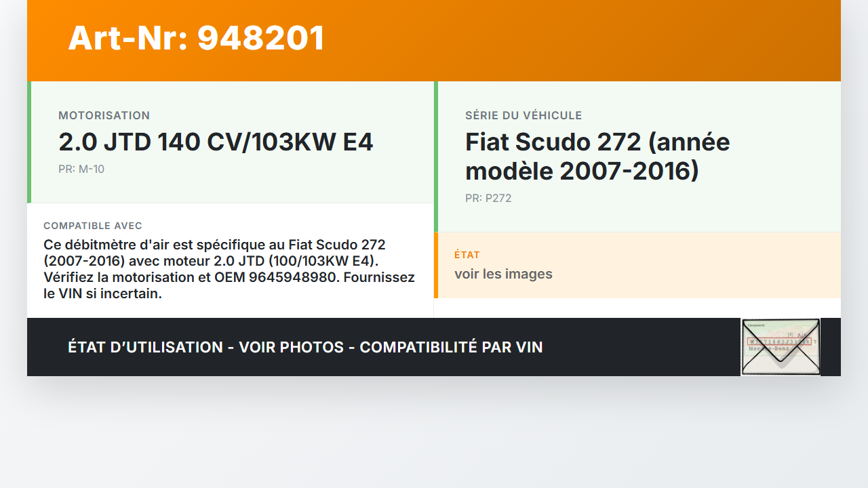Click orange accent bar beside État panel
This screenshot has width=868, height=488.
coord(436,265)
